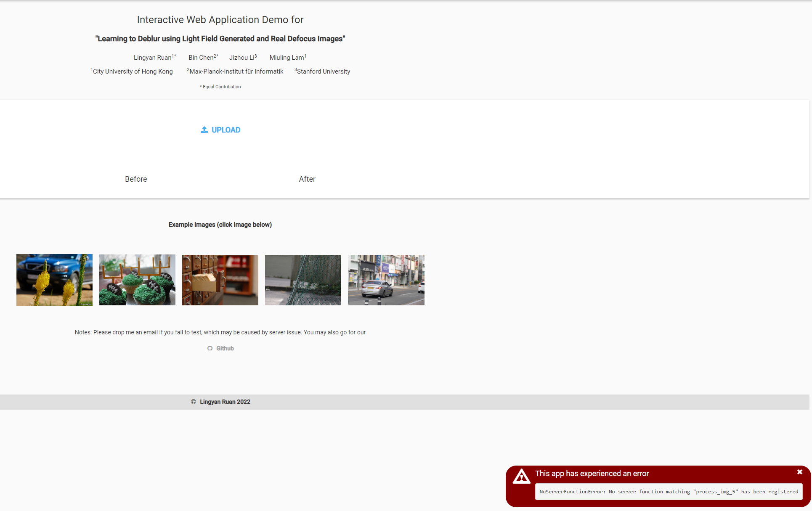Click the 'Example Images (click image below)' heading
Viewport: 812px width, 511px height.
tap(220, 225)
